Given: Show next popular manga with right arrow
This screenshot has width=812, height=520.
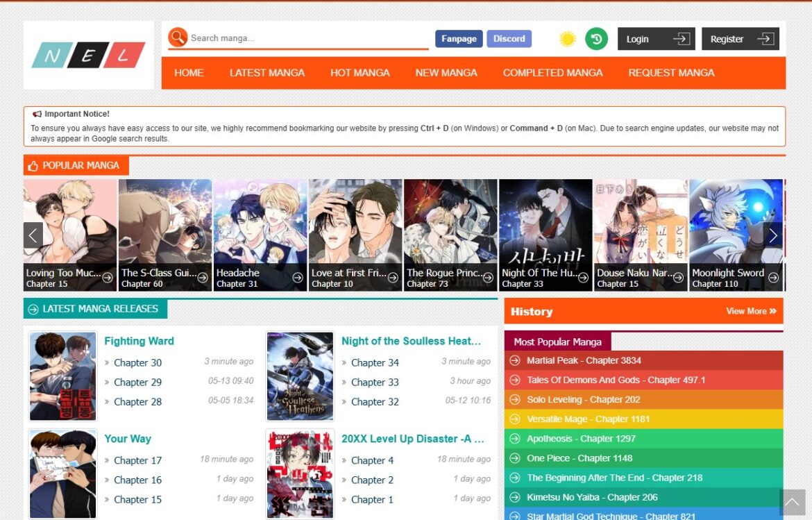Looking at the screenshot, I should (x=772, y=235).
